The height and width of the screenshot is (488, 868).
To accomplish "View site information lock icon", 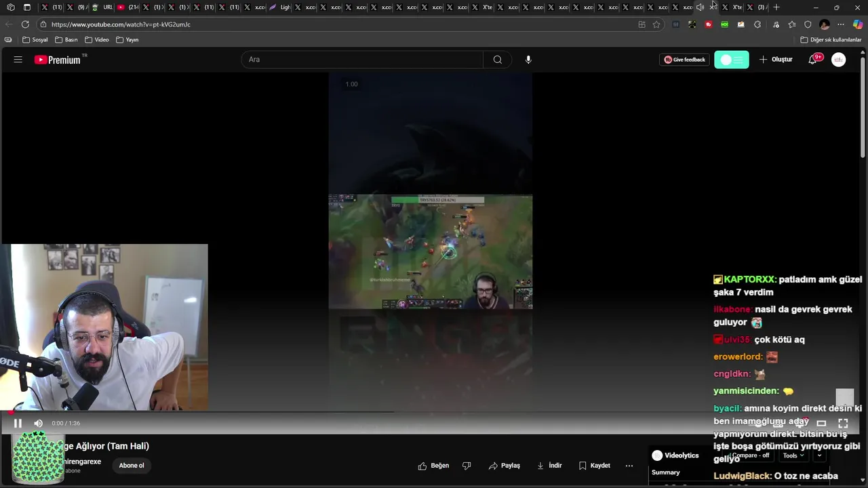I will point(43,24).
